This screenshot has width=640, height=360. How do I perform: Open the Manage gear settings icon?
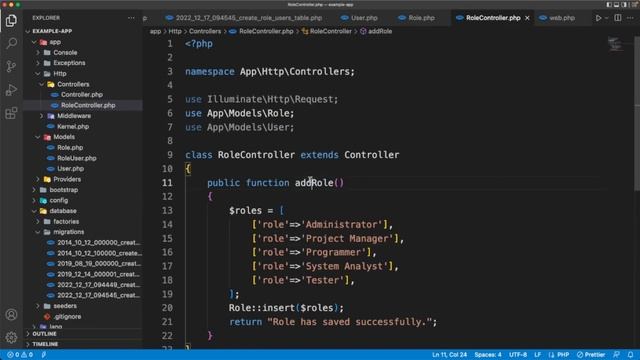[11, 337]
